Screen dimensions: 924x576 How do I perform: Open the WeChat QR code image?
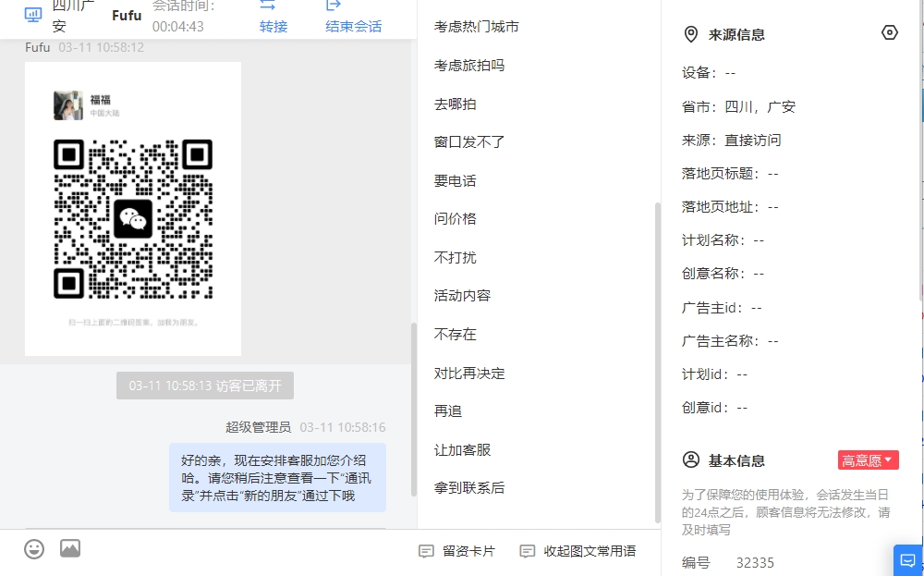point(133,209)
